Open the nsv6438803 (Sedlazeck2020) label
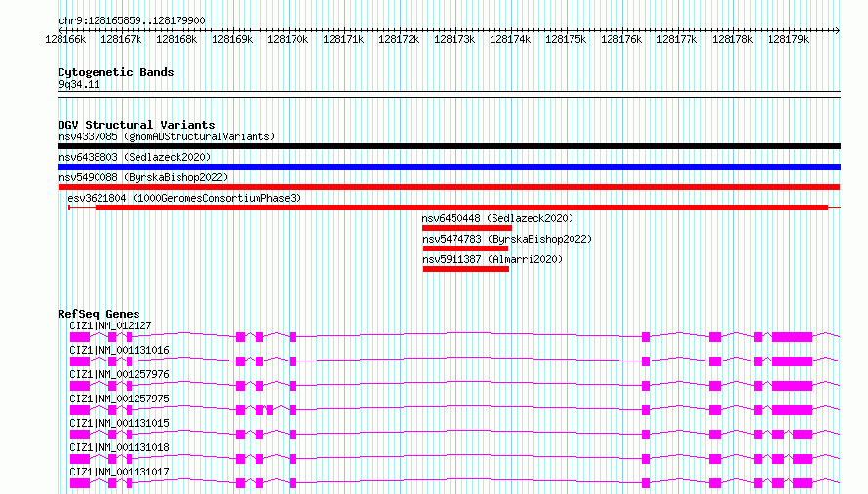Viewport: 868px width, 494px height. [x=135, y=157]
